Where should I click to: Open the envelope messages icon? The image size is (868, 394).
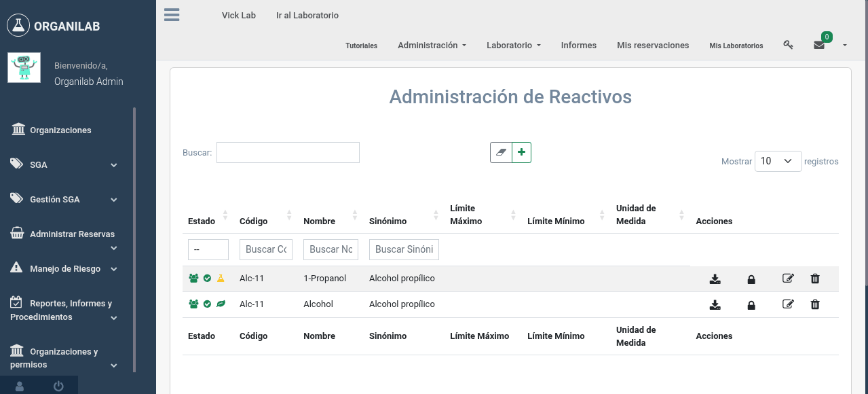[x=819, y=45]
